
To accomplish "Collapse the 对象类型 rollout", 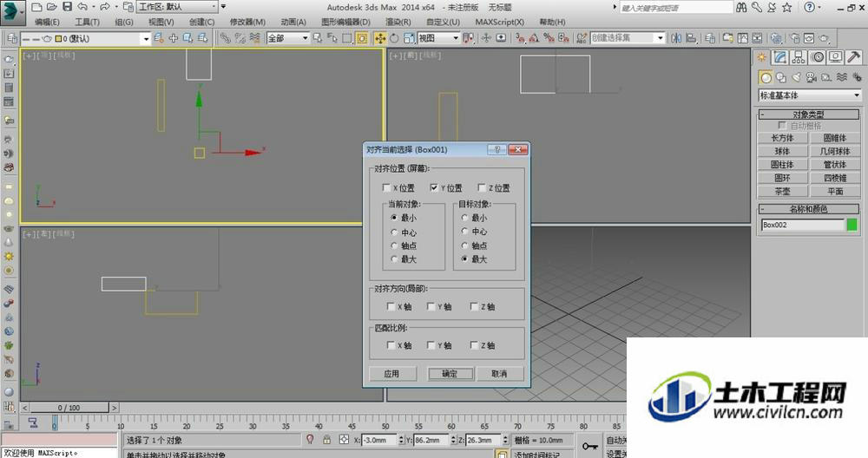I will (808, 114).
